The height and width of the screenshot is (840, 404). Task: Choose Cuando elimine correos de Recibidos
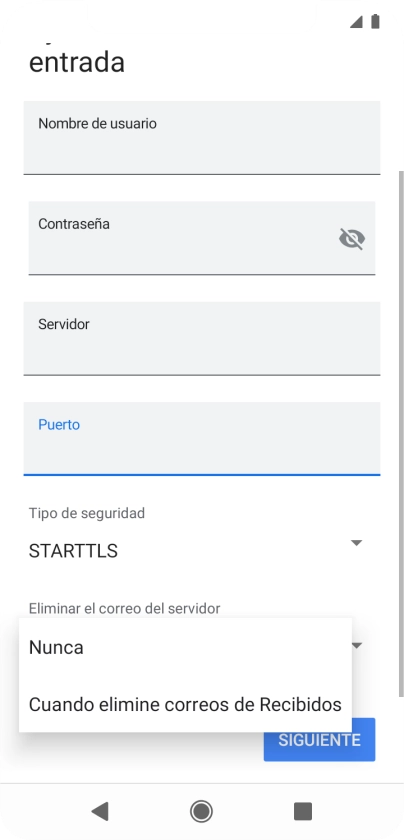[x=185, y=704]
